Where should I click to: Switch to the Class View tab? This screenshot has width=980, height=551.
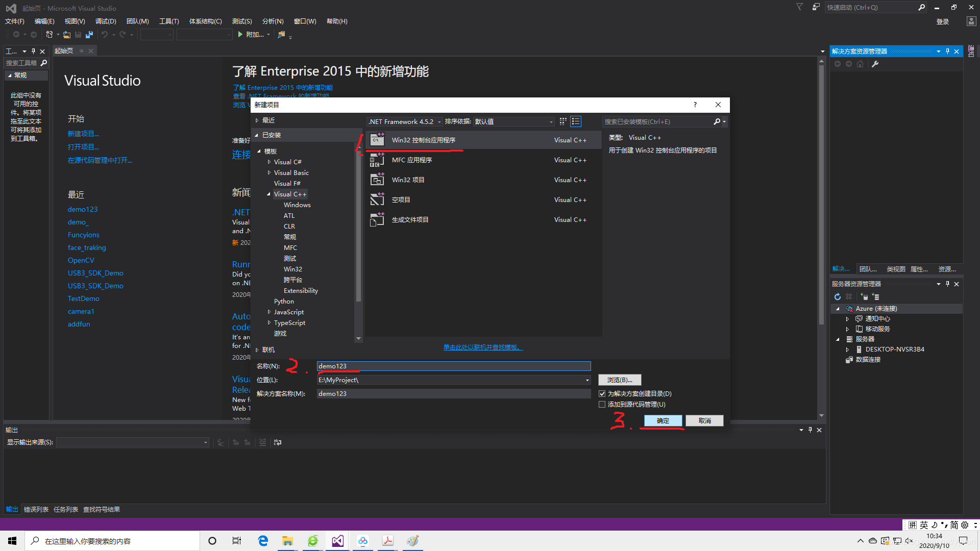coord(896,269)
